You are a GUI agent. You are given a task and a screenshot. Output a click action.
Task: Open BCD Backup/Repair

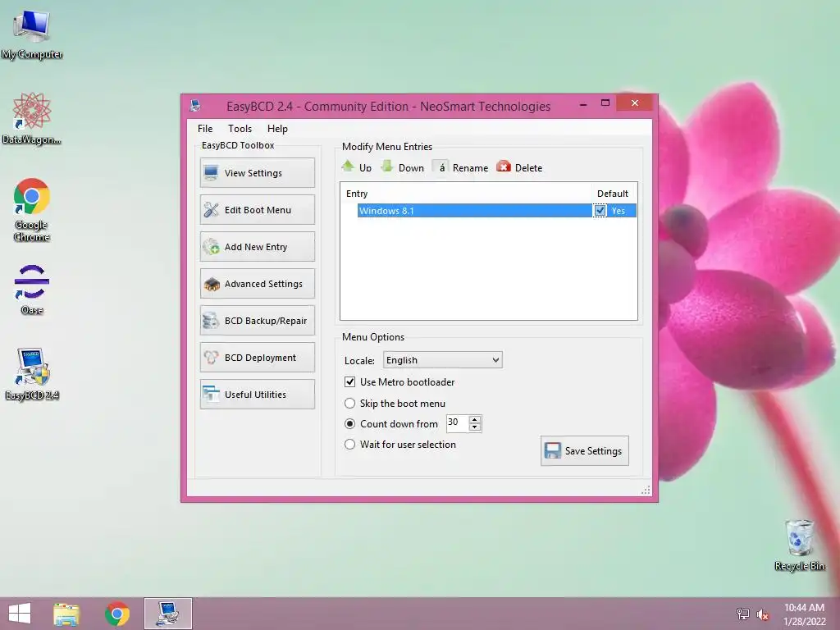[257, 321]
